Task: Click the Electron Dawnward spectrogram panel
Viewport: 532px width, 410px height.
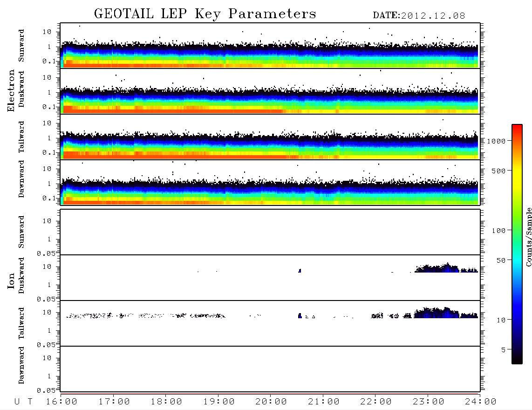Action: click(270, 182)
